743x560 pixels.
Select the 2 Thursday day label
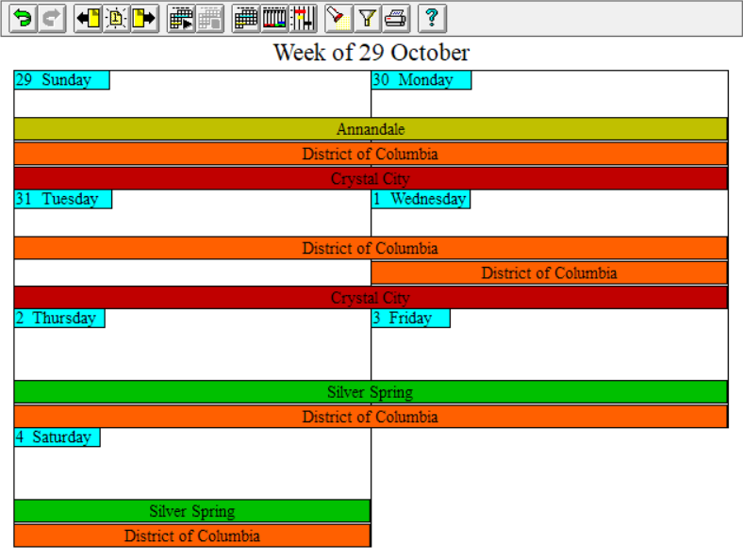click(x=59, y=318)
